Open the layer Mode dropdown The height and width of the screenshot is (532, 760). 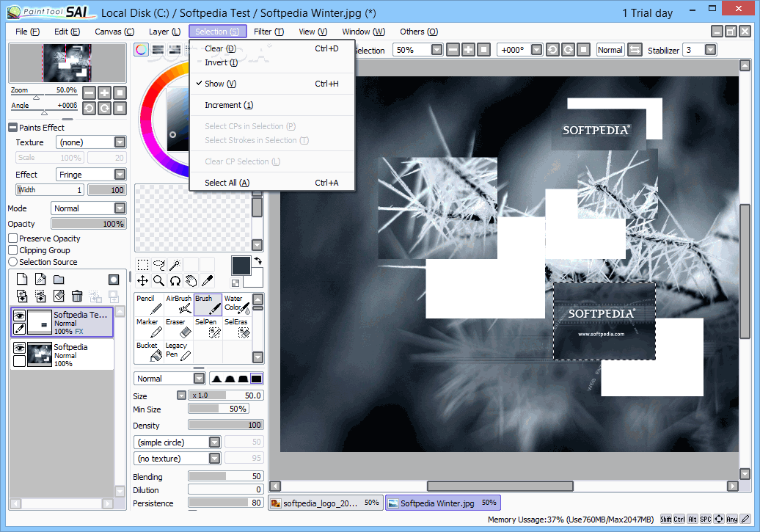point(120,208)
